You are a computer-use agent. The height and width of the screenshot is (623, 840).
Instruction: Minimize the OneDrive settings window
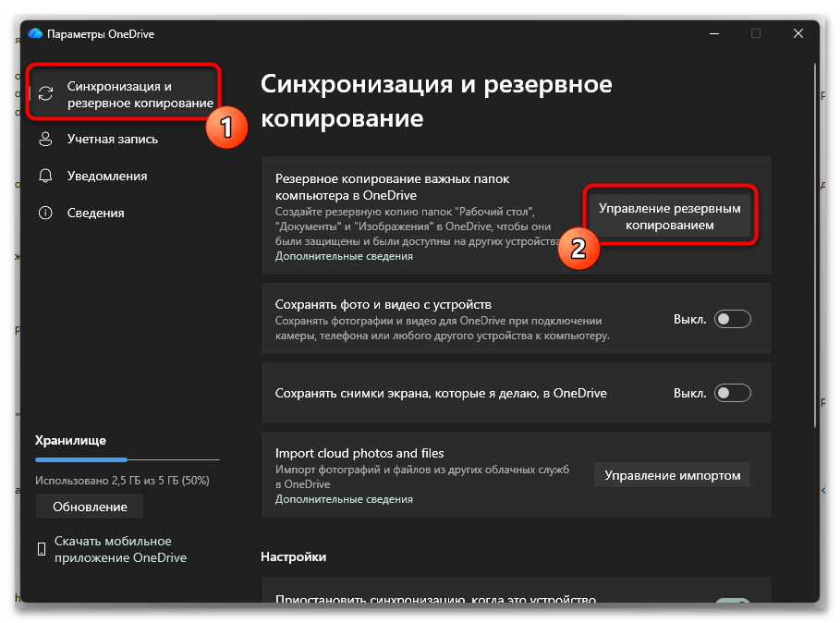click(714, 33)
